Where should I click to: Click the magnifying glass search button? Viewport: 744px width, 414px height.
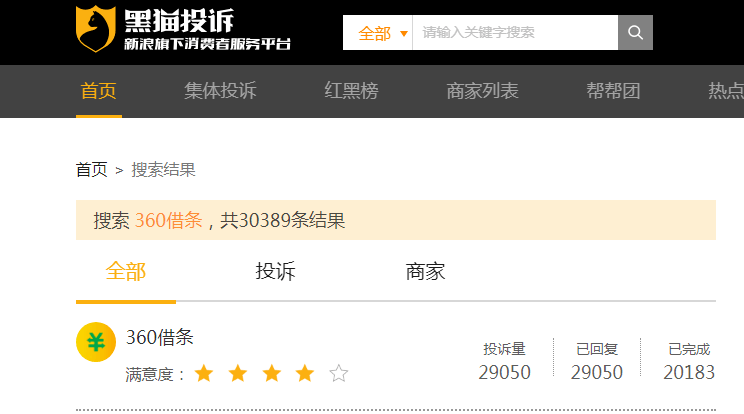[635, 32]
